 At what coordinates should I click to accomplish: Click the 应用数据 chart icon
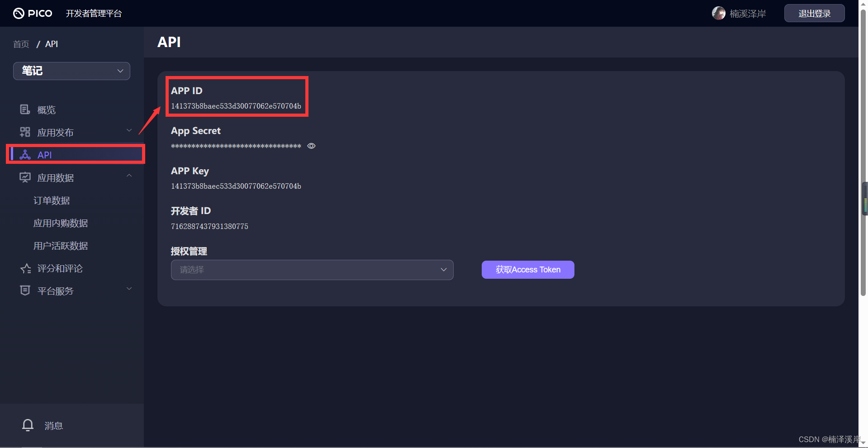tap(24, 177)
